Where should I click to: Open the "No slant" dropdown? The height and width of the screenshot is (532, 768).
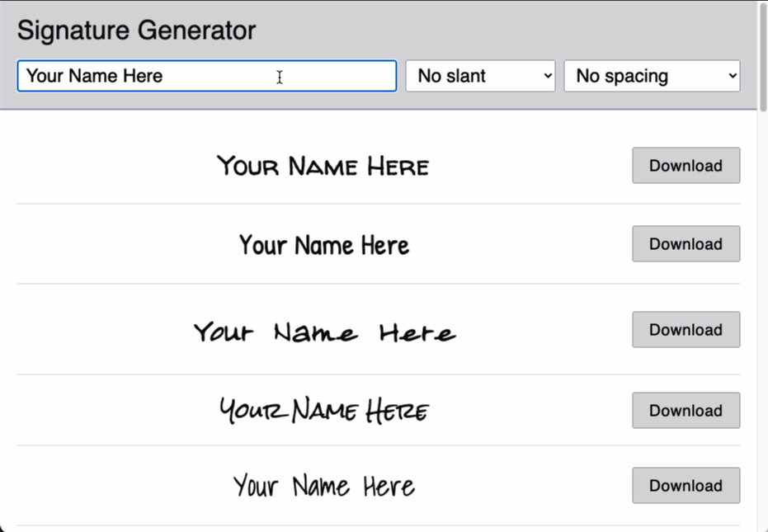[x=480, y=75]
